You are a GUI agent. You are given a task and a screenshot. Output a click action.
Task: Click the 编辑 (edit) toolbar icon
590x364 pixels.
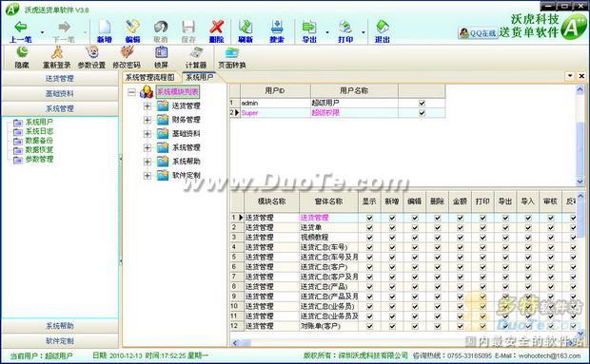pyautogui.click(x=132, y=31)
